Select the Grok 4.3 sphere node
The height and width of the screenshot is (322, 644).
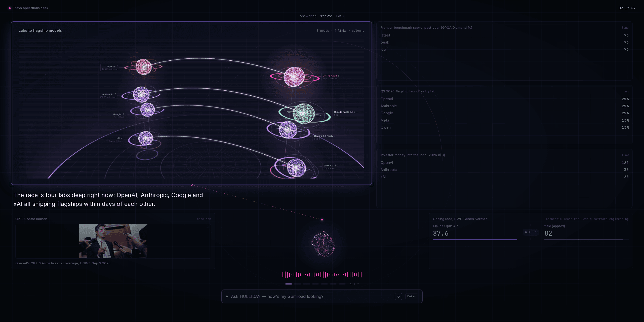click(296, 168)
